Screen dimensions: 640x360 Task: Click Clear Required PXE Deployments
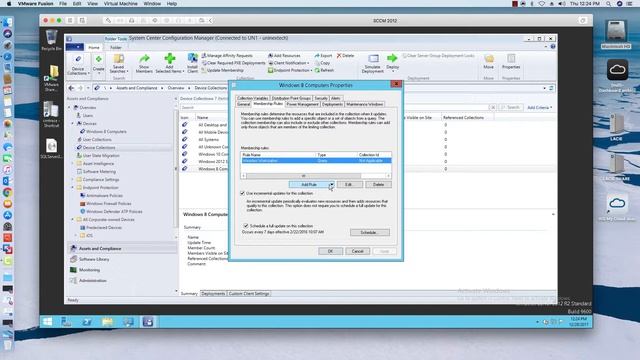click(233, 63)
